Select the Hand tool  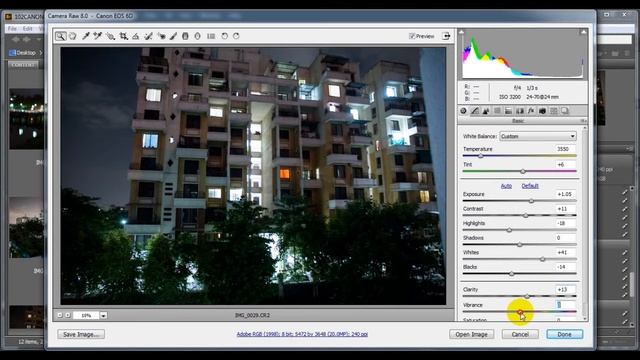73,36
